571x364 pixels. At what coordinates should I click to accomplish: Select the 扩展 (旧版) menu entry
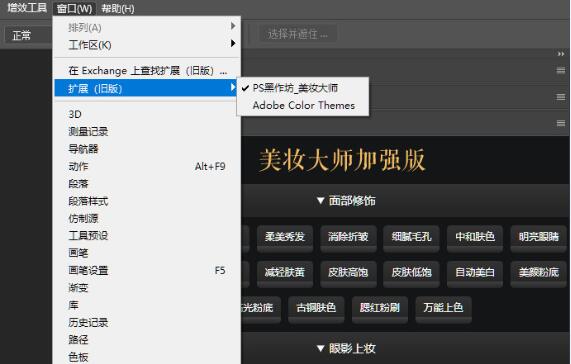pos(146,88)
